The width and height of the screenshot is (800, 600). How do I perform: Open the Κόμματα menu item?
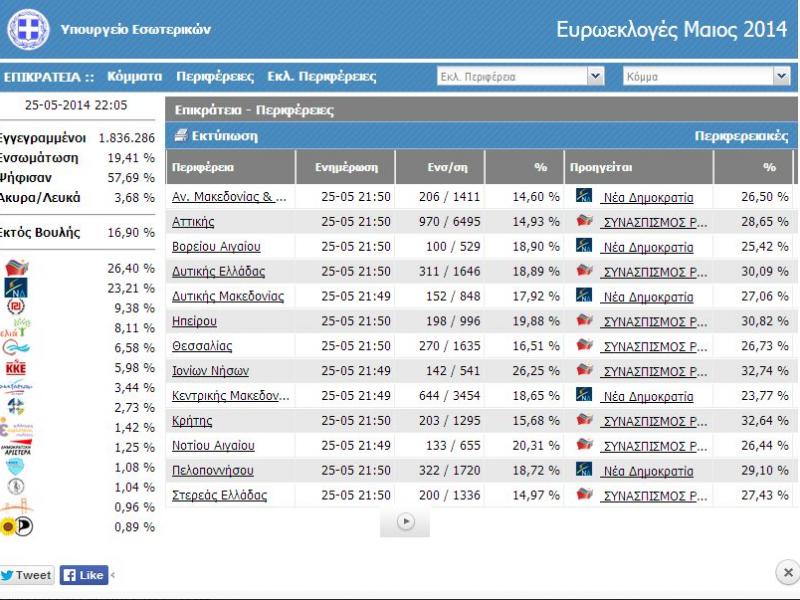pyautogui.click(x=134, y=76)
